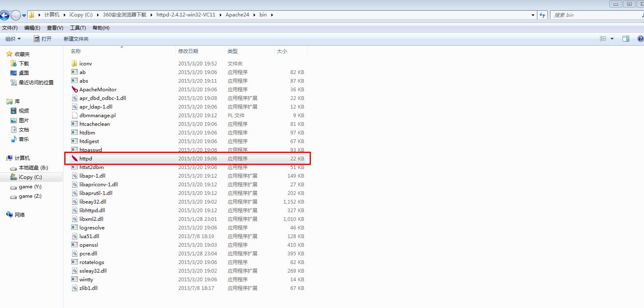Open the iconv folder
Viewport: 644px width, 308px height.
[x=85, y=63]
